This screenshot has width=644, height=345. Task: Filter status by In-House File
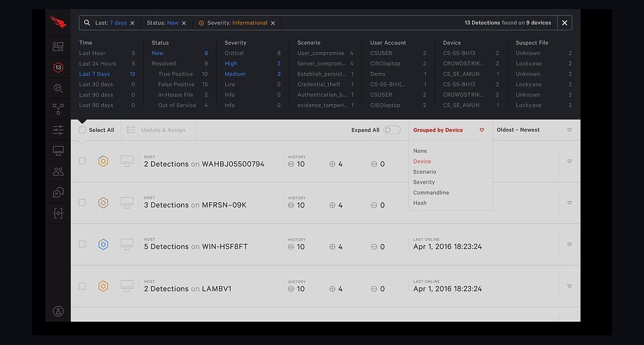coord(175,95)
